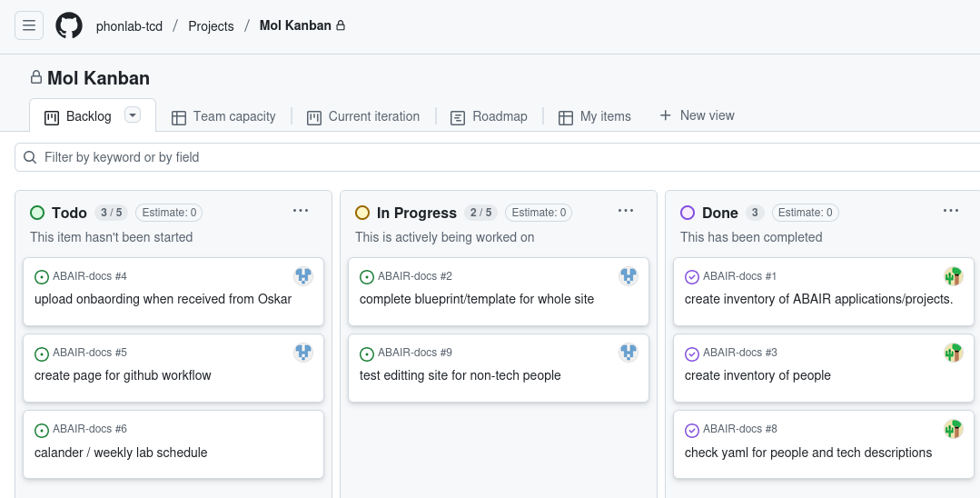The image size is (980, 498).
Task: Open the Done column options menu
Action: (x=951, y=211)
